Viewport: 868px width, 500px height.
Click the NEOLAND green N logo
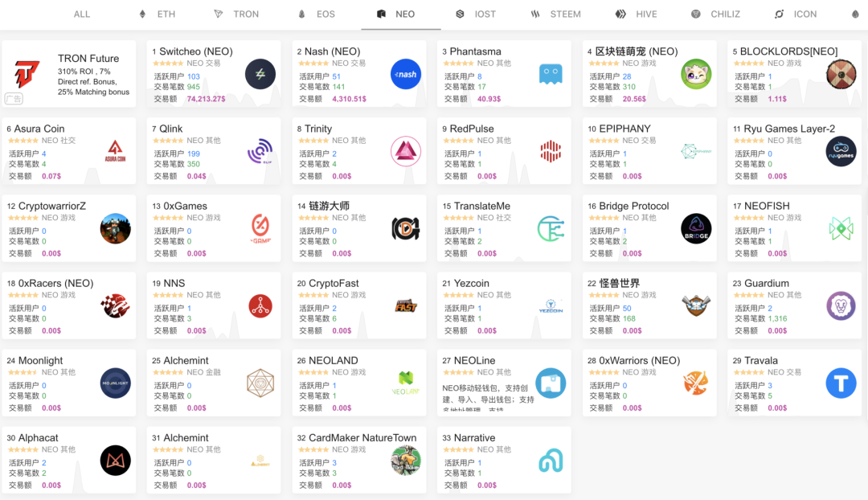click(x=405, y=383)
